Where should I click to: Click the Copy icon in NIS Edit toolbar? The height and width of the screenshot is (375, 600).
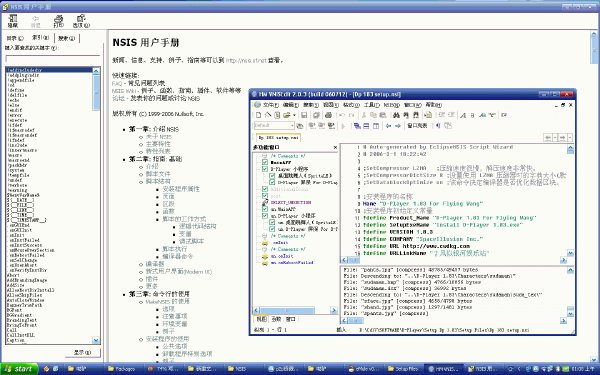click(x=373, y=115)
